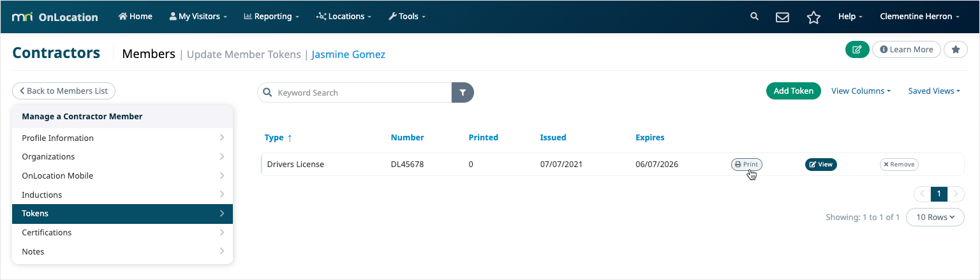This screenshot has width=980, height=280.
Task: Open the 10 Rows page size dropdown
Action: (x=935, y=217)
